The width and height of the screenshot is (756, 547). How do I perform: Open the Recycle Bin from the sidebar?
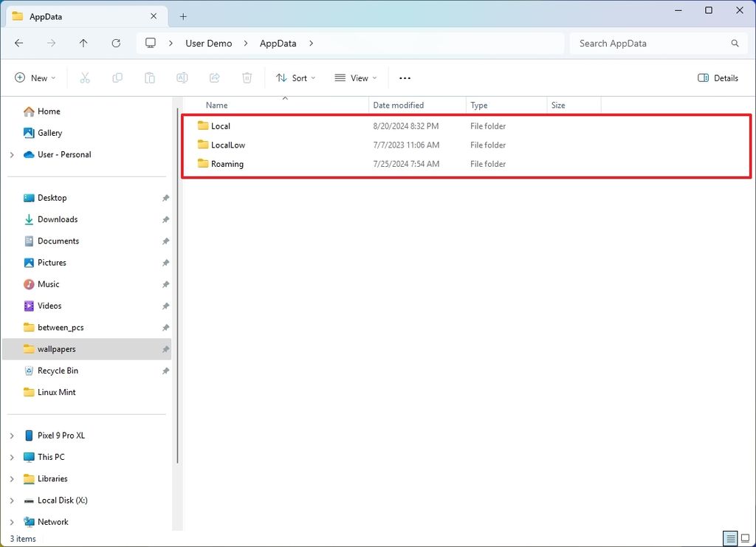click(58, 370)
